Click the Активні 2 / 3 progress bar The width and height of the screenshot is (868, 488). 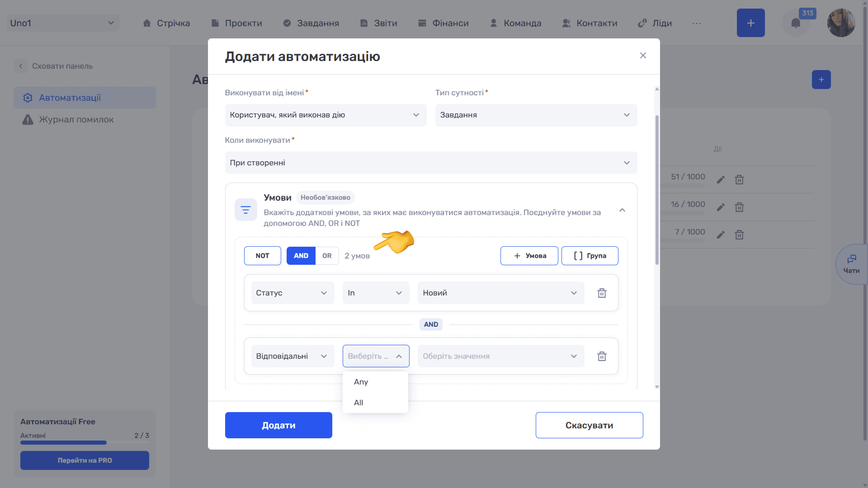(85, 443)
